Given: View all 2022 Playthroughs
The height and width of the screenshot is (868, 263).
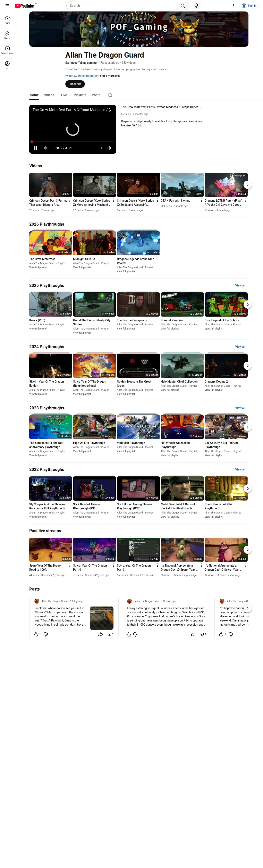Looking at the screenshot, I should tap(240, 470).
